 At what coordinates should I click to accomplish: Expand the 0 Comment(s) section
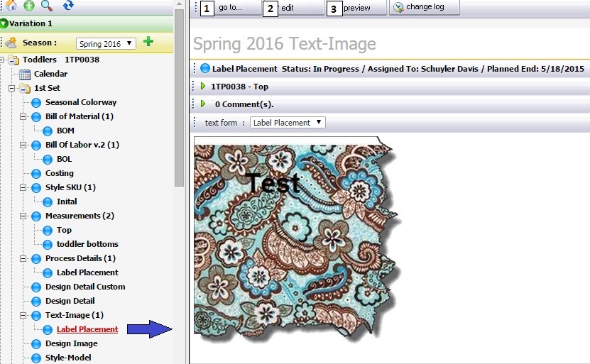(x=203, y=104)
